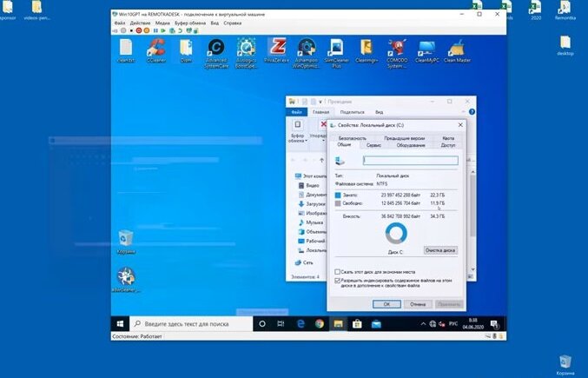Open Cortana circle icon on VM taskbar

(x=262, y=324)
